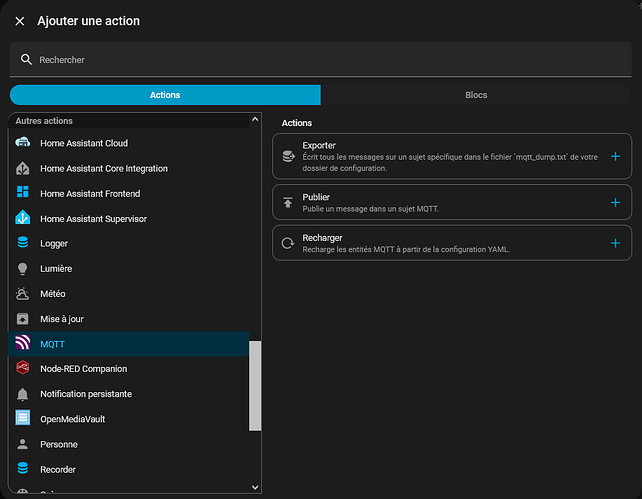Select the Home Assistant Frontend icon

tap(23, 193)
